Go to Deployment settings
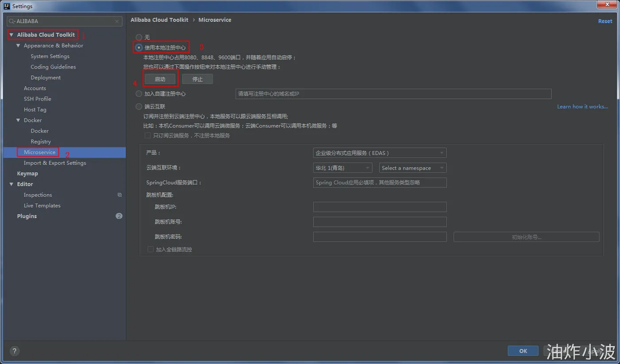620x364 pixels. pos(46,77)
